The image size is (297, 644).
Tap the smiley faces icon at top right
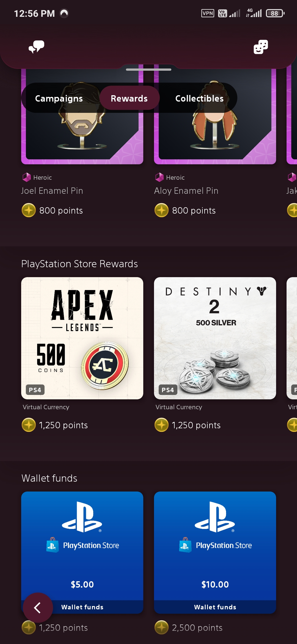[x=260, y=47]
